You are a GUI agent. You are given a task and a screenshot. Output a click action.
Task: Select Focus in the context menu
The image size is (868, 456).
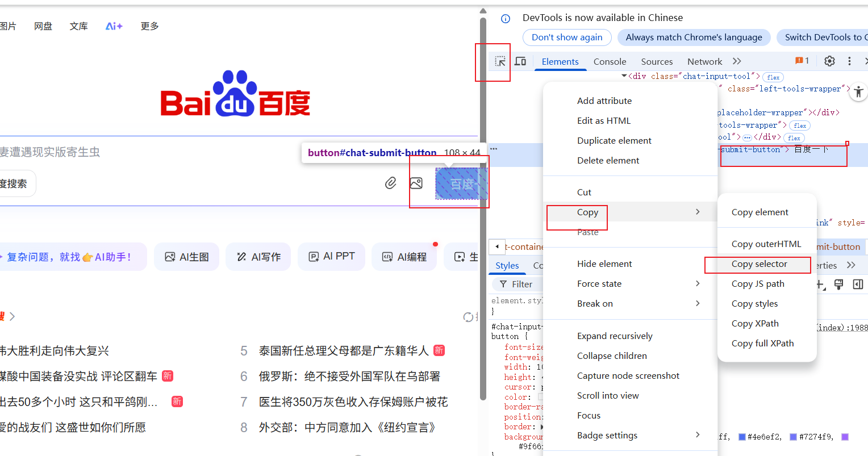pyautogui.click(x=631, y=415)
